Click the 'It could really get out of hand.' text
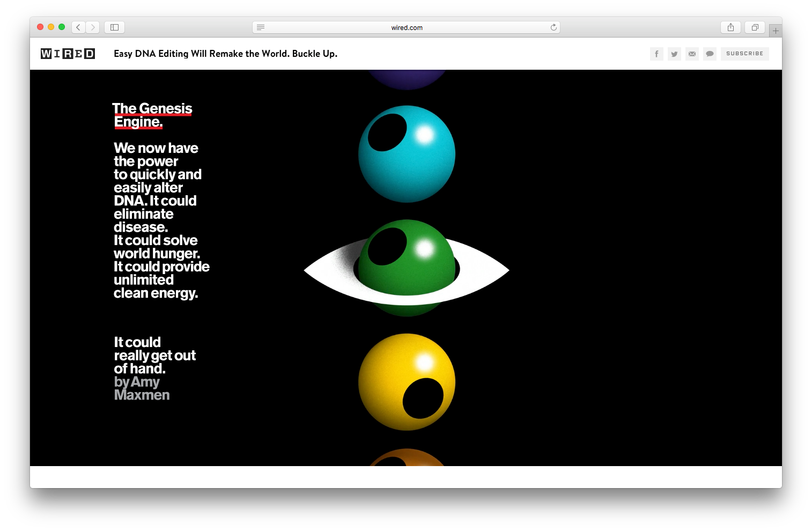 [x=155, y=356]
